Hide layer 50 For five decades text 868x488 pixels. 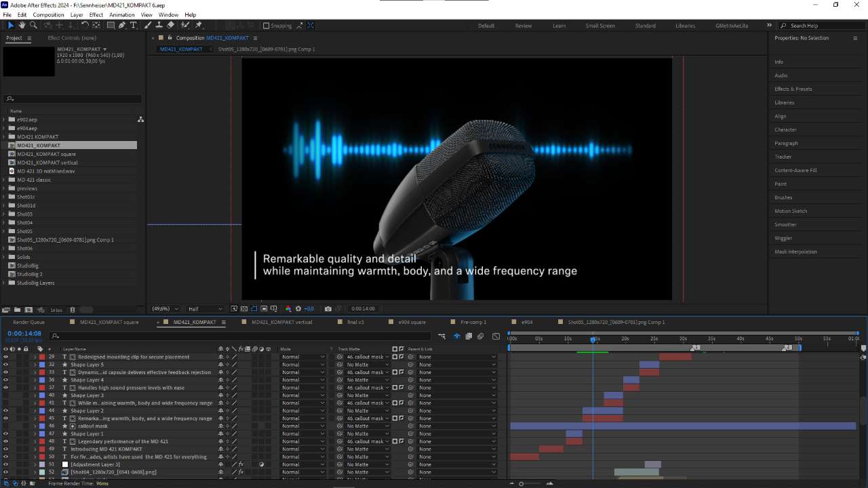[5, 457]
